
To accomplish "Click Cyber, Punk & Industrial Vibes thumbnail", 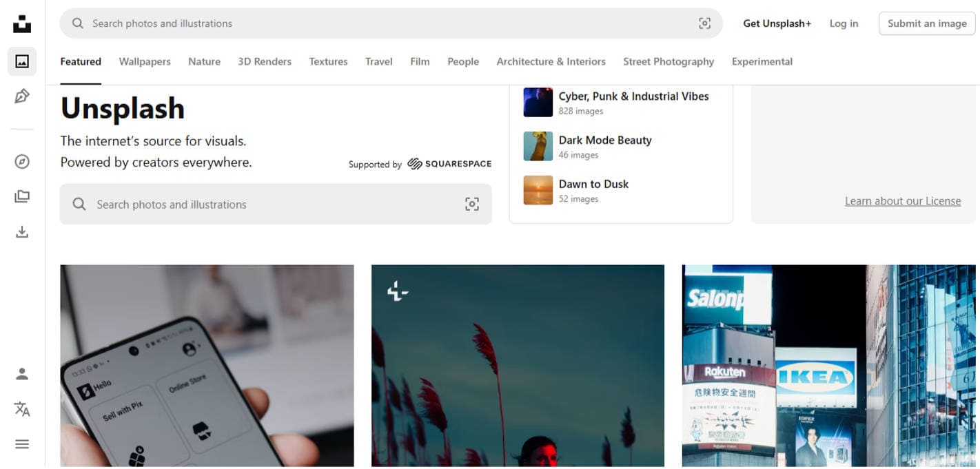I will pos(538,102).
